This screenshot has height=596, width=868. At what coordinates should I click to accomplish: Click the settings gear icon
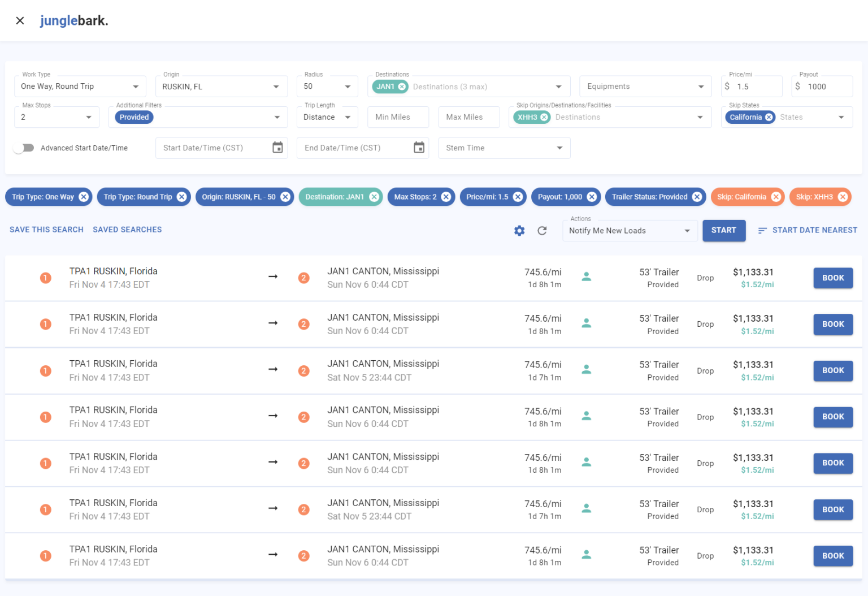pyautogui.click(x=519, y=231)
